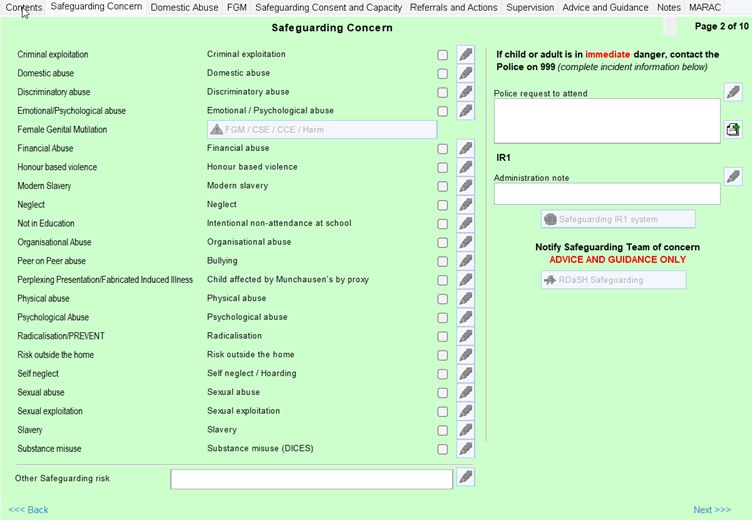Click the RDaSH Safeguarding button
This screenshot has height=520, width=752.
coord(613,280)
